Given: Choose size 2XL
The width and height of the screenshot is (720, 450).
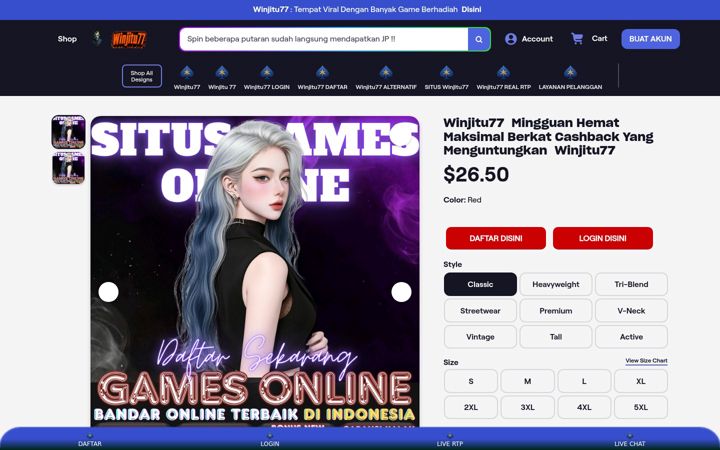Looking at the screenshot, I should [471, 407].
